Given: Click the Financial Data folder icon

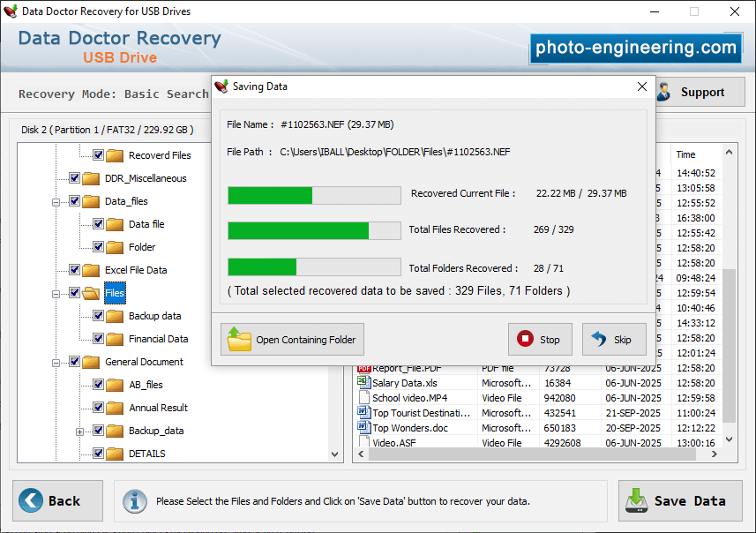Looking at the screenshot, I should click(115, 339).
